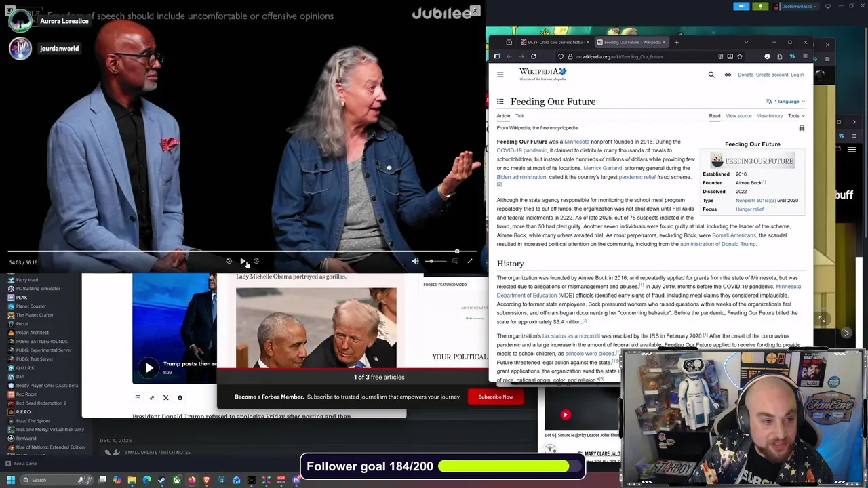Click Add a Game in Steam

(21, 464)
